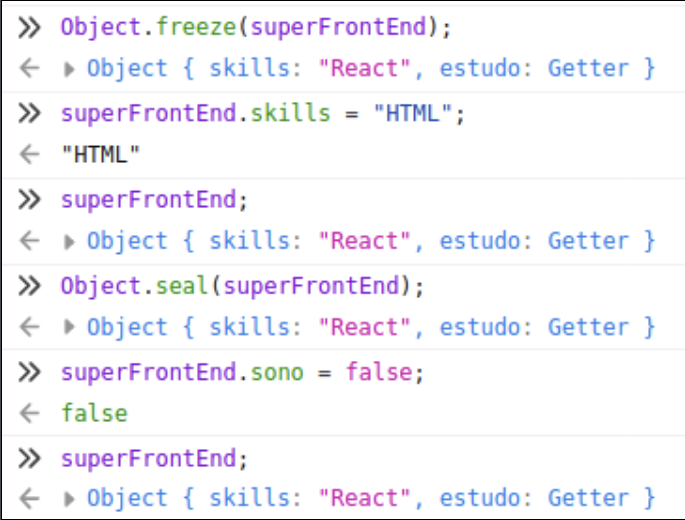This screenshot has width=685, height=520.
Task: Click the Object label in the last result
Action: [127, 498]
